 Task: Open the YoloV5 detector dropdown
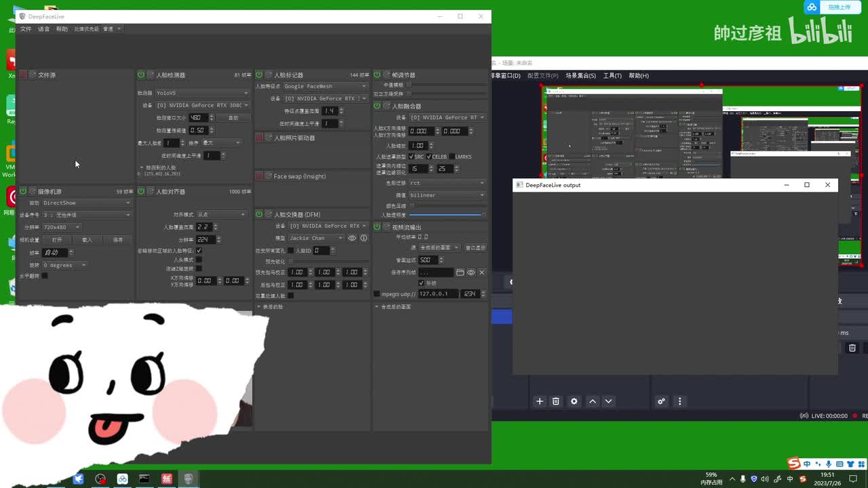tap(202, 93)
